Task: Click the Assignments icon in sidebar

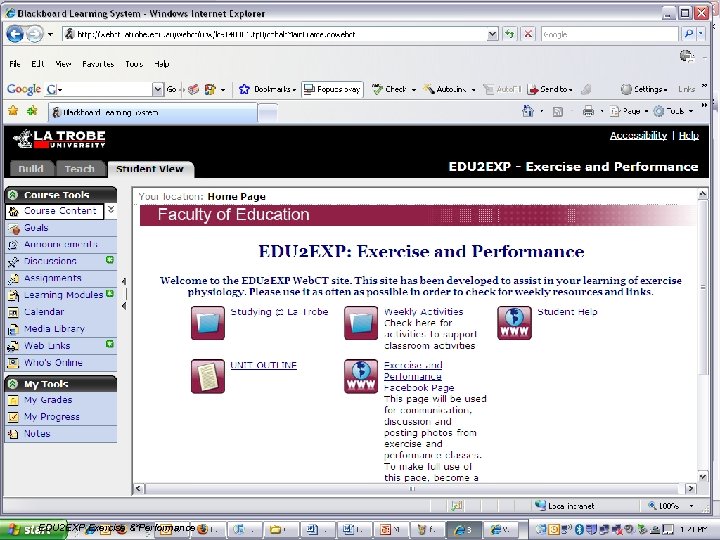Action: tap(14, 278)
